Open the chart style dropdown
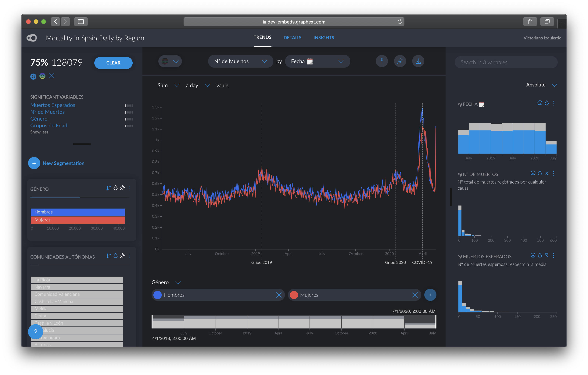This screenshot has height=375, width=588. (170, 61)
